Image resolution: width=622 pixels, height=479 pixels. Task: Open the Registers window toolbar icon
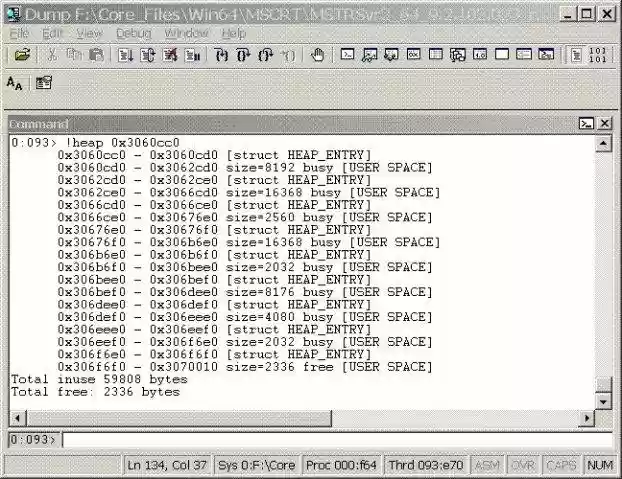tap(414, 54)
